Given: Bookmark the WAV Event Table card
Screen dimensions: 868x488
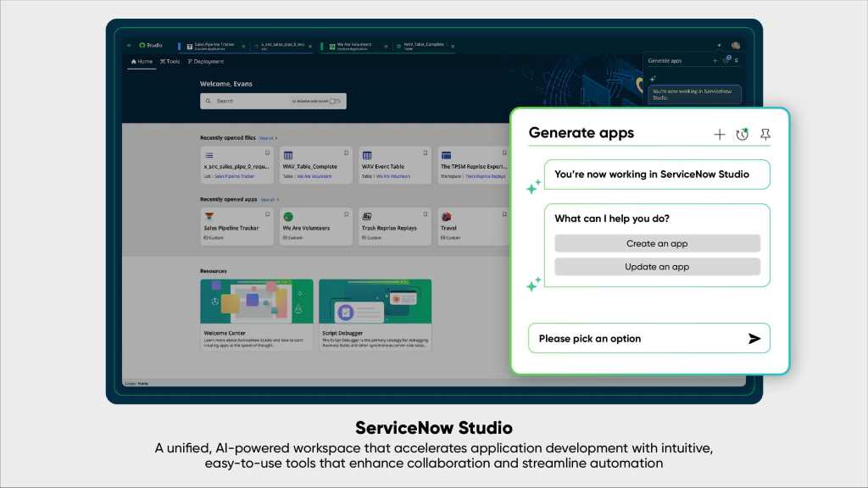Looking at the screenshot, I should click(x=425, y=153).
